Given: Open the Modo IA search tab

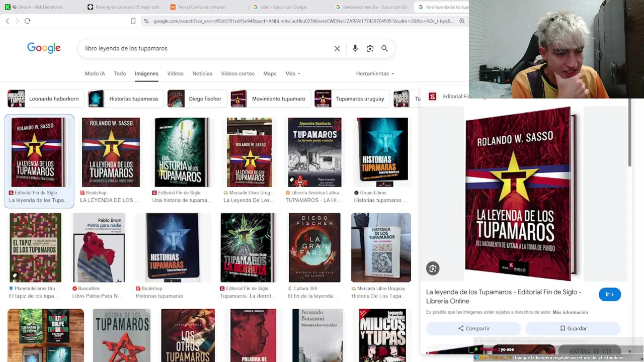Looking at the screenshot, I should [95, 73].
